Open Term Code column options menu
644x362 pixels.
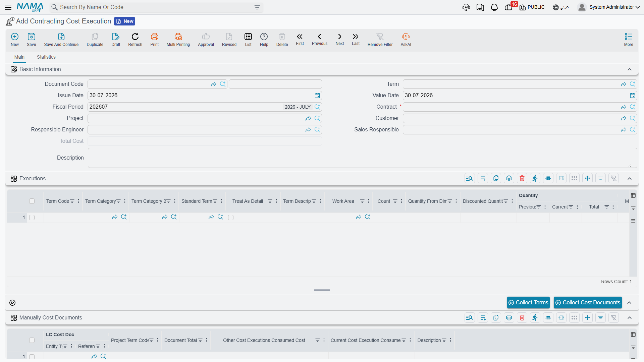pyautogui.click(x=78, y=201)
